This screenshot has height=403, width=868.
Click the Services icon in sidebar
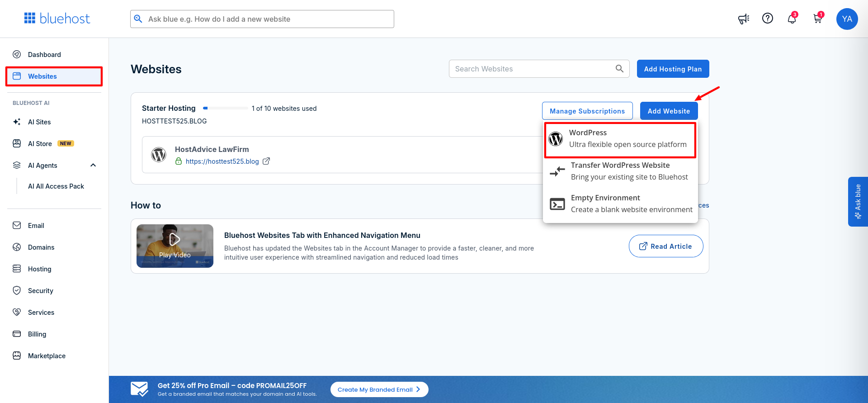click(x=17, y=312)
